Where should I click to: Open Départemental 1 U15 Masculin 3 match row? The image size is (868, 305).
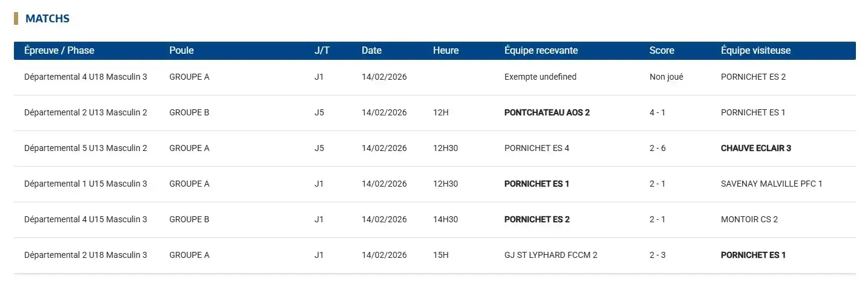tap(85, 184)
